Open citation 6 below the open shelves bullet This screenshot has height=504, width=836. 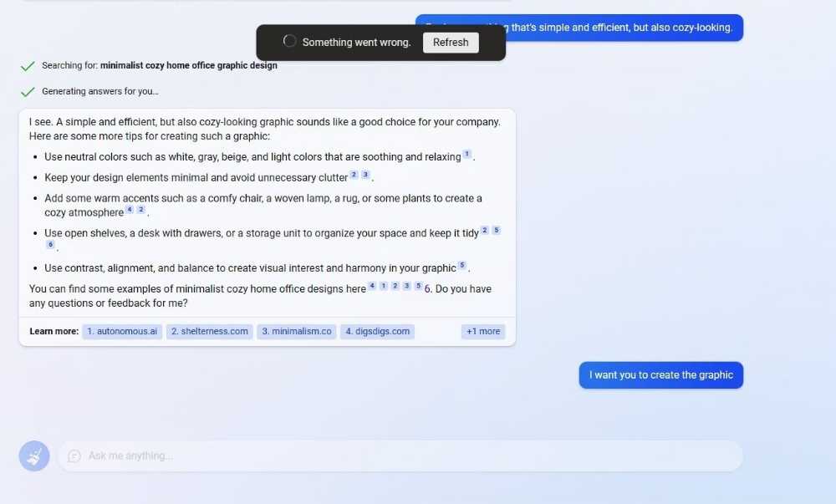click(x=50, y=244)
